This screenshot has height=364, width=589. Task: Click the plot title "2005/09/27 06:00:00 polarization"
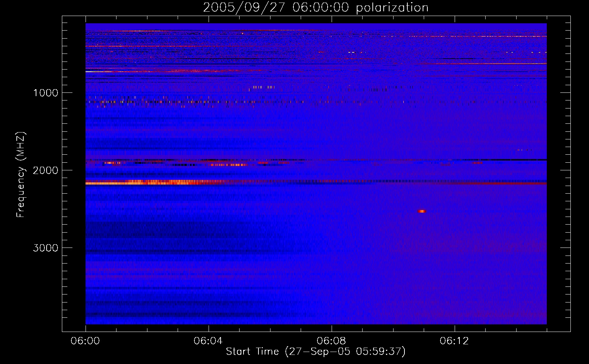(316, 8)
